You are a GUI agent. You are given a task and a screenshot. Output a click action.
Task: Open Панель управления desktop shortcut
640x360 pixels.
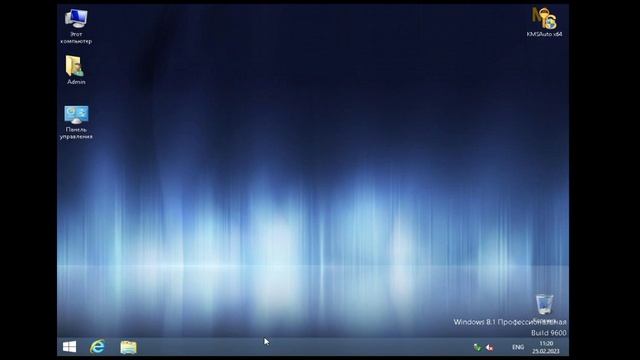[x=76, y=122]
